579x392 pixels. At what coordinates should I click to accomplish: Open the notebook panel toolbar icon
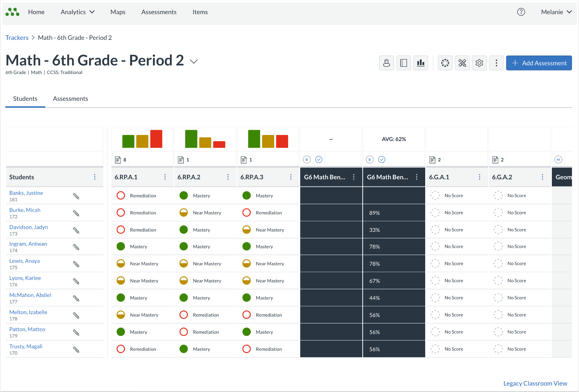tap(403, 63)
